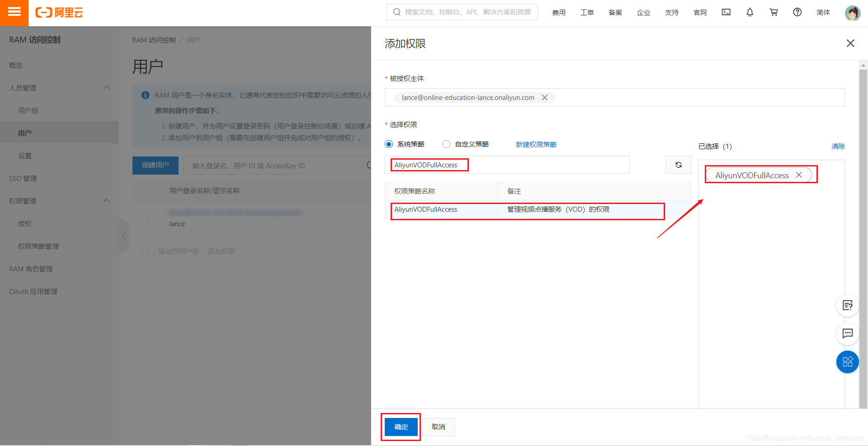868x446 pixels.
Task: Open 工单 in the top menu
Action: coord(587,12)
